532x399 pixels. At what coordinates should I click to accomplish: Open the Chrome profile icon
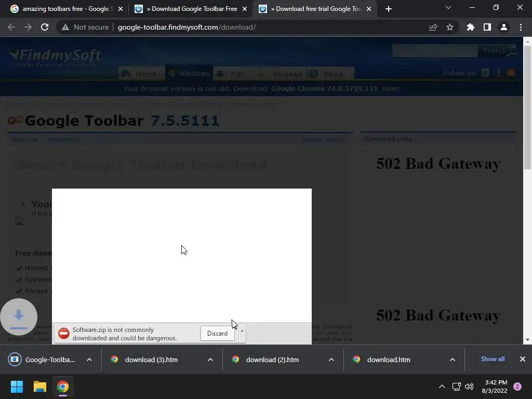[x=503, y=27]
